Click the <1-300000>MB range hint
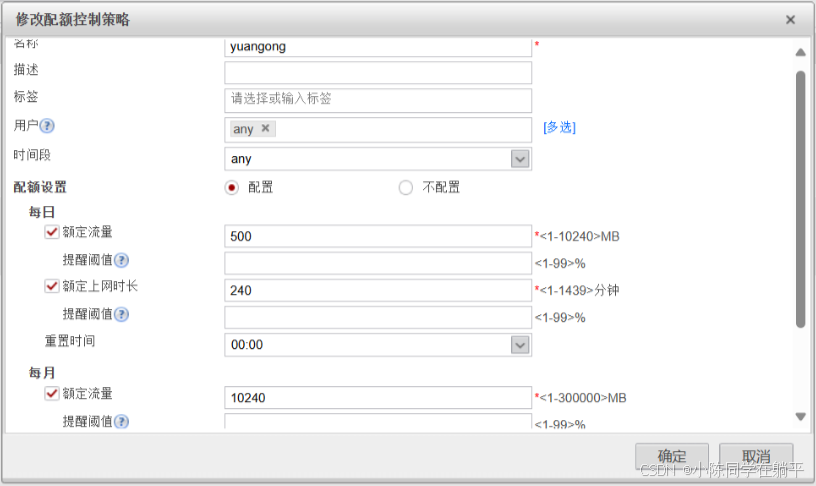This screenshot has height=486, width=816. tap(583, 398)
